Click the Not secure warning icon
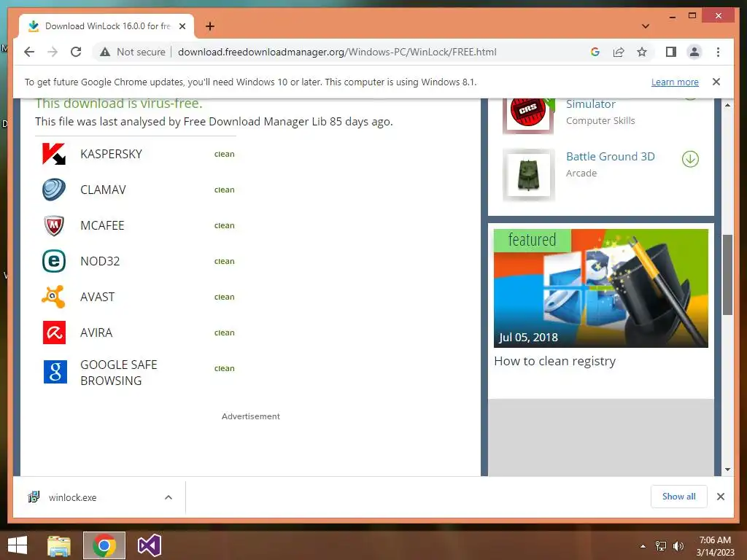The image size is (747, 560). point(105,52)
